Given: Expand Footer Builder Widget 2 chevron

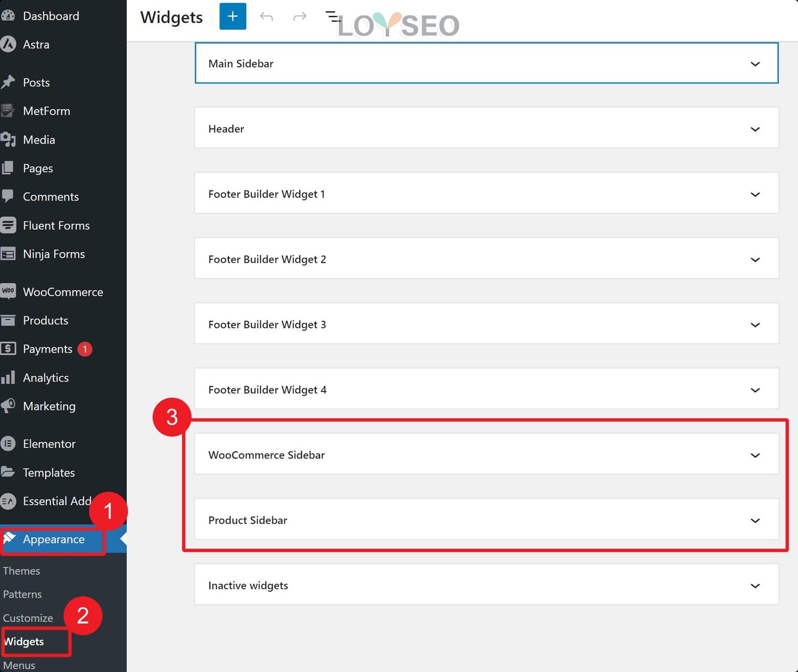Looking at the screenshot, I should coord(755,260).
